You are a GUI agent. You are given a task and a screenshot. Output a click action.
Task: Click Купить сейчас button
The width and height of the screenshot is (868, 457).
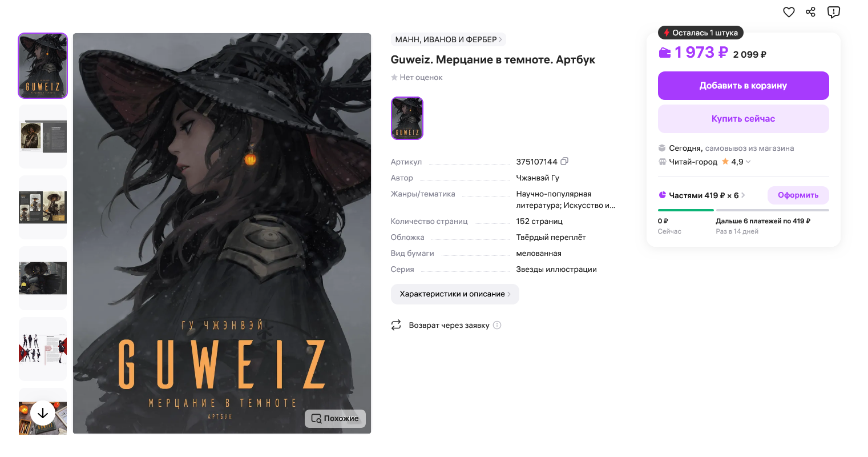click(743, 119)
